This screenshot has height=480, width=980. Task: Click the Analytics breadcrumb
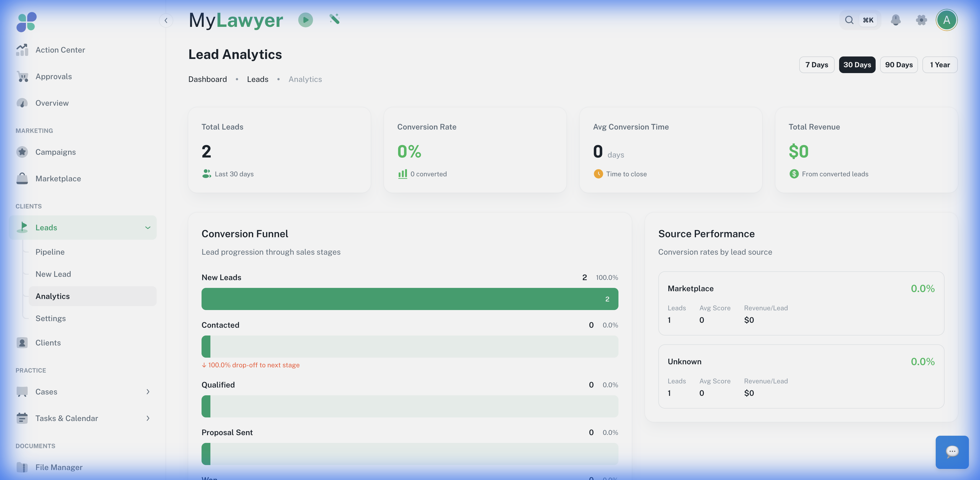tap(305, 79)
